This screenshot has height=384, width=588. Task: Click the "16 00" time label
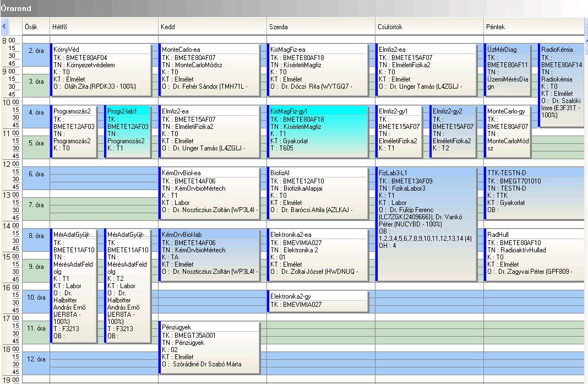[11, 287]
